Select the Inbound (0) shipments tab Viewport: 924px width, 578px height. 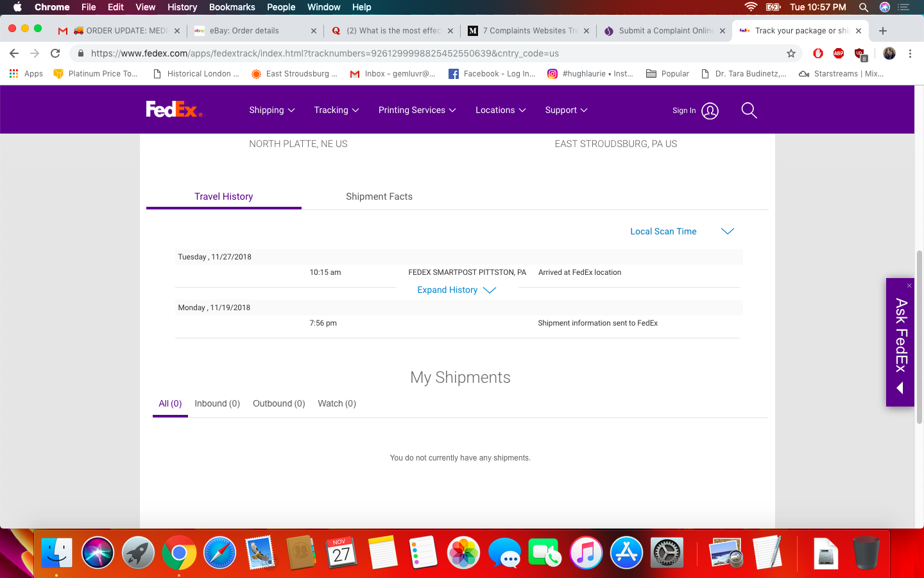pyautogui.click(x=217, y=403)
